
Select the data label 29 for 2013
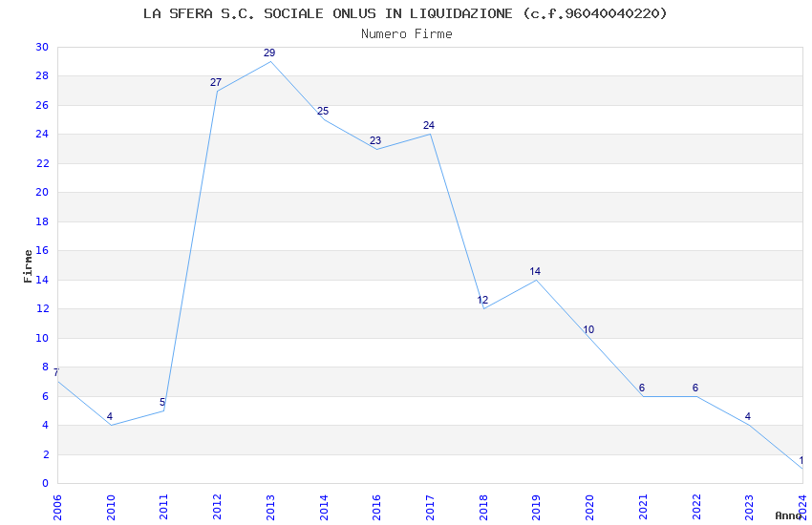coord(269,52)
